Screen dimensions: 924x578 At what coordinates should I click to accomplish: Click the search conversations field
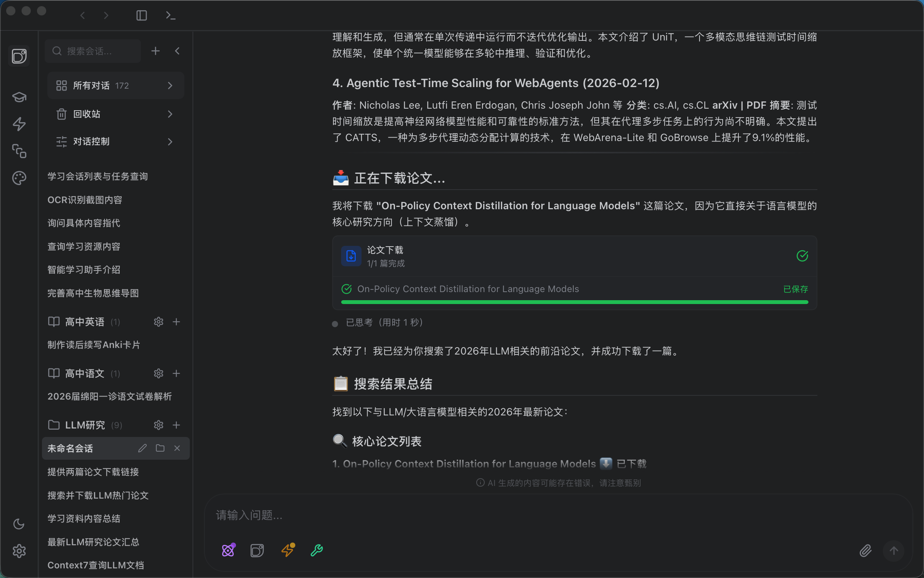93,51
